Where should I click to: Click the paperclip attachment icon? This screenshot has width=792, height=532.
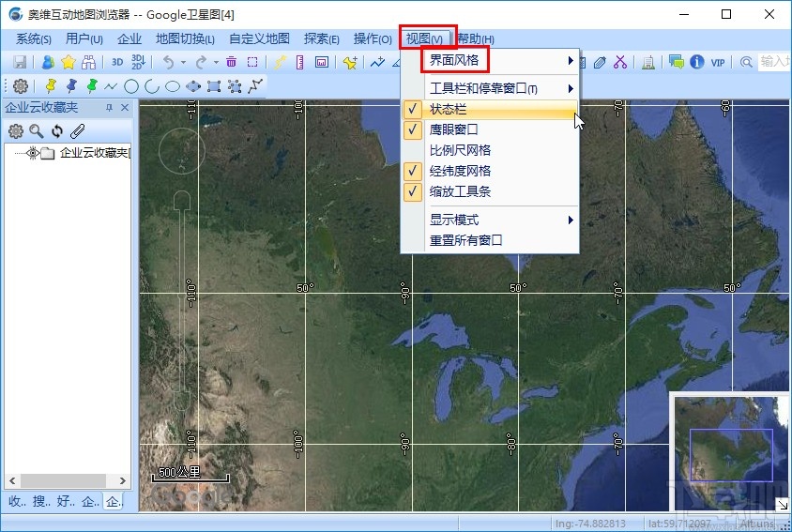77,131
